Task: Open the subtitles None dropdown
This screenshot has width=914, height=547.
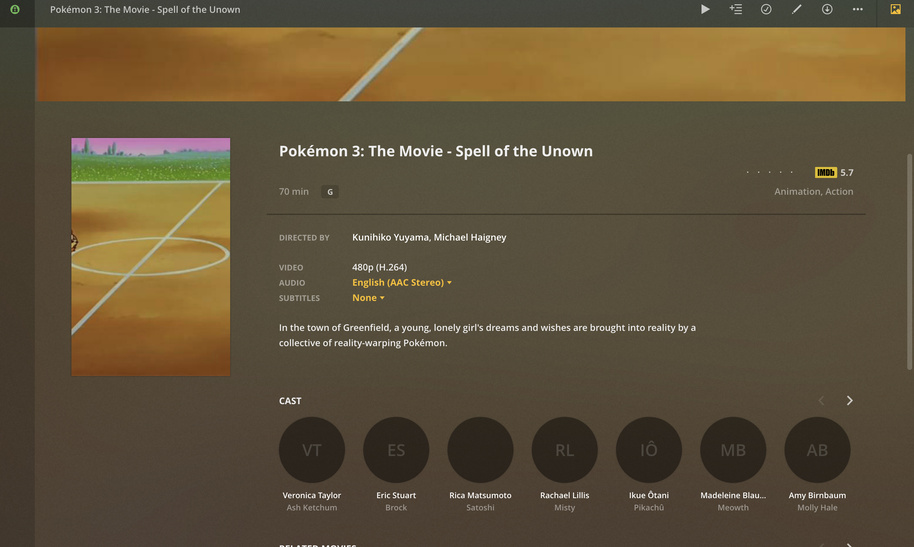Action: click(x=368, y=297)
